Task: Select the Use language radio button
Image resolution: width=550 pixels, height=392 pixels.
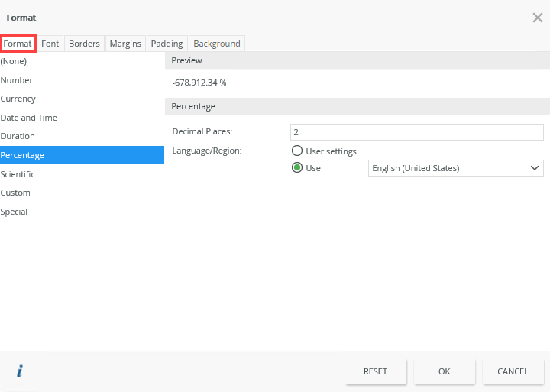Action: click(296, 168)
